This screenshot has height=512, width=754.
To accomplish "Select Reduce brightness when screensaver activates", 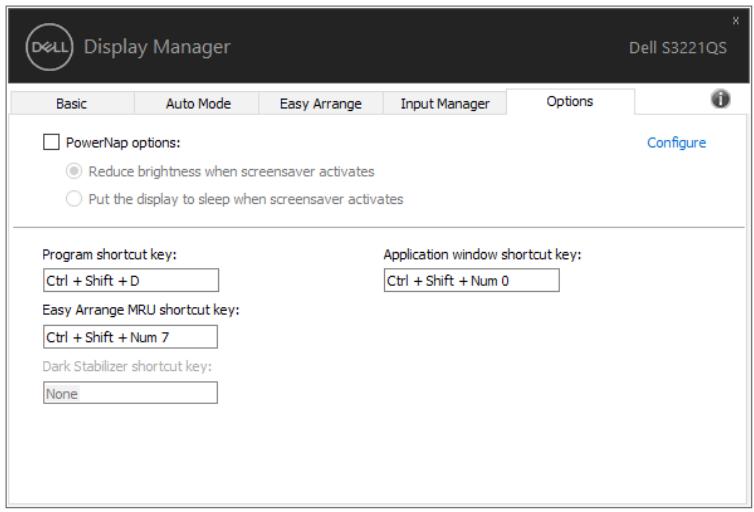I will [74, 171].
